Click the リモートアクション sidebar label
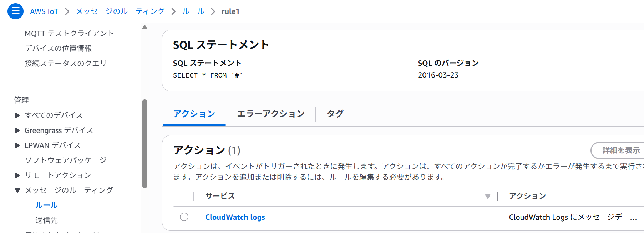Screen dimensions: 644x233 58,175
